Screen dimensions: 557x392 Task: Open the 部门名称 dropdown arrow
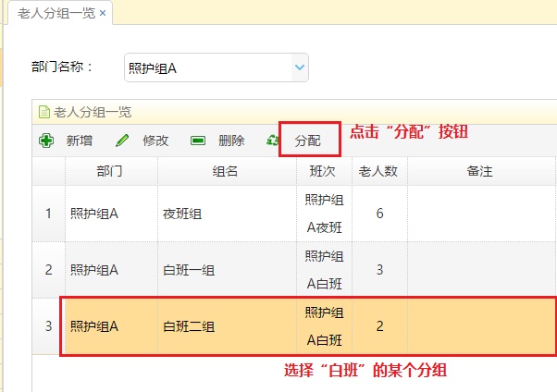click(300, 67)
